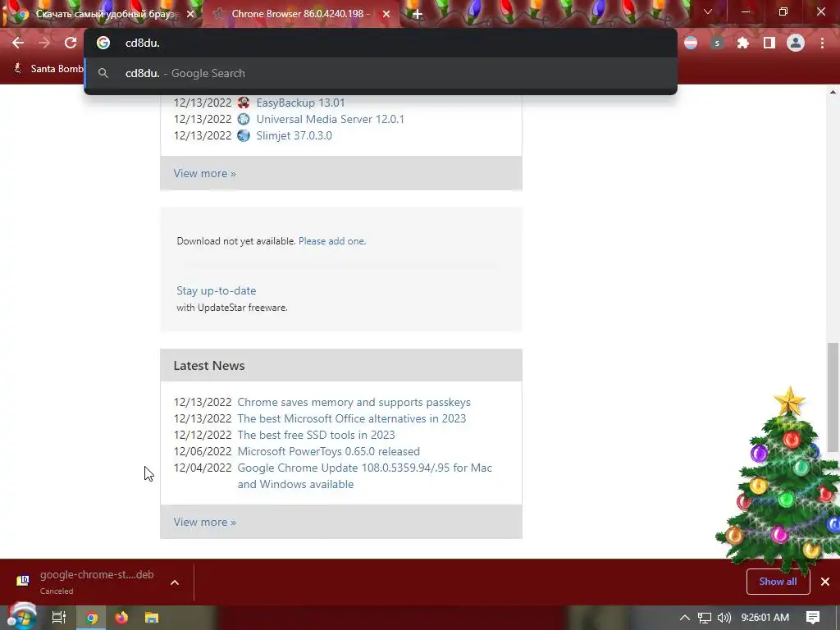
Task: Launch Firefox from the taskbar
Action: point(121,618)
